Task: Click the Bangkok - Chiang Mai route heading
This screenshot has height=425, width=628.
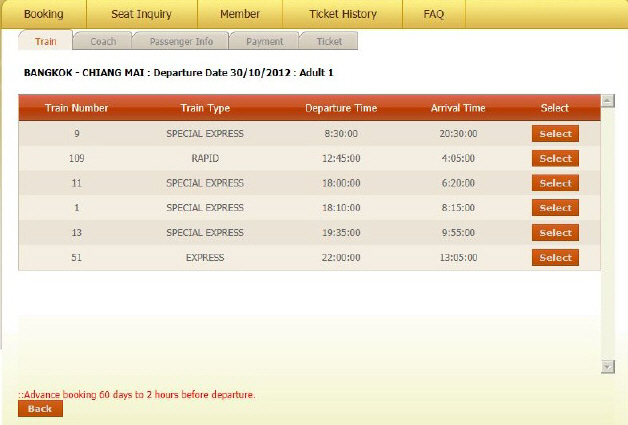Action: (x=178, y=73)
